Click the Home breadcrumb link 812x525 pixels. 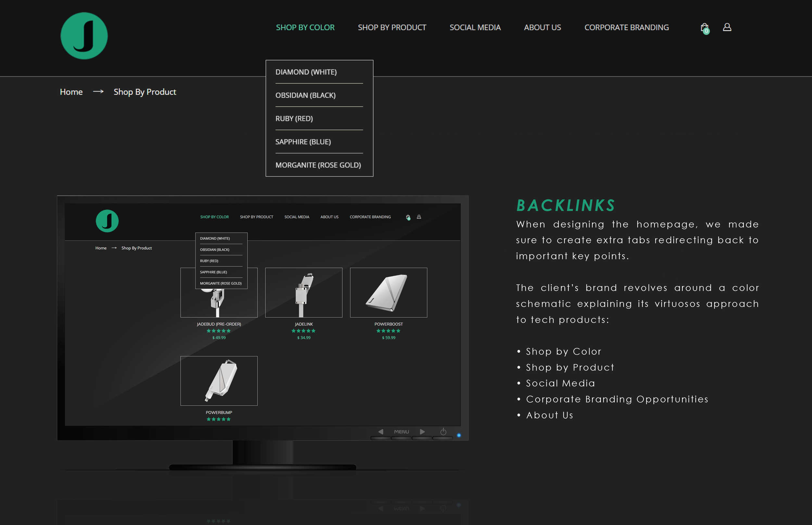(71, 92)
